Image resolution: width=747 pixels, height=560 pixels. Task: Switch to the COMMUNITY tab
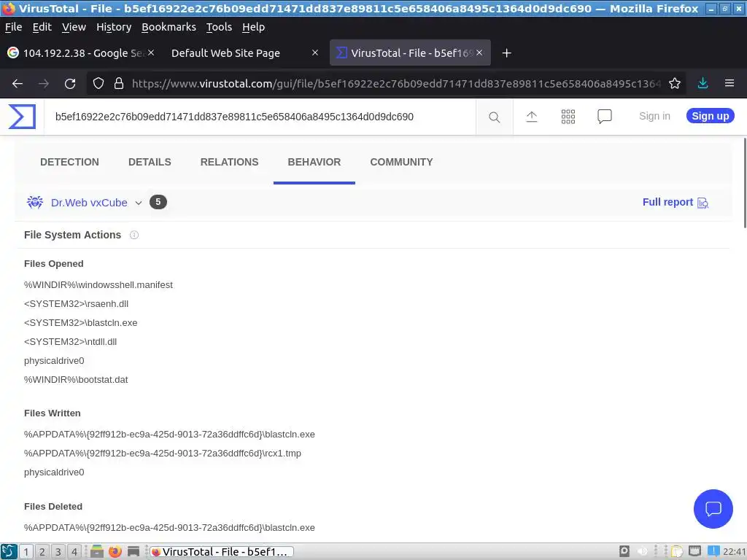coord(402,162)
